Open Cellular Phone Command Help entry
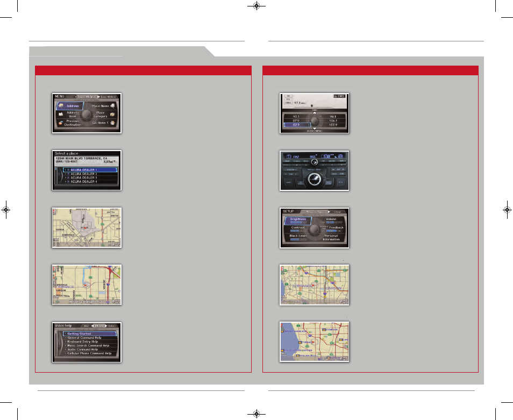This screenshot has height=420, width=513. coord(90,353)
